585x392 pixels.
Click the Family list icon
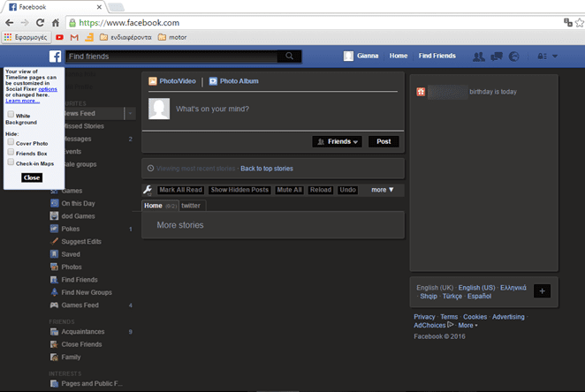coord(55,357)
